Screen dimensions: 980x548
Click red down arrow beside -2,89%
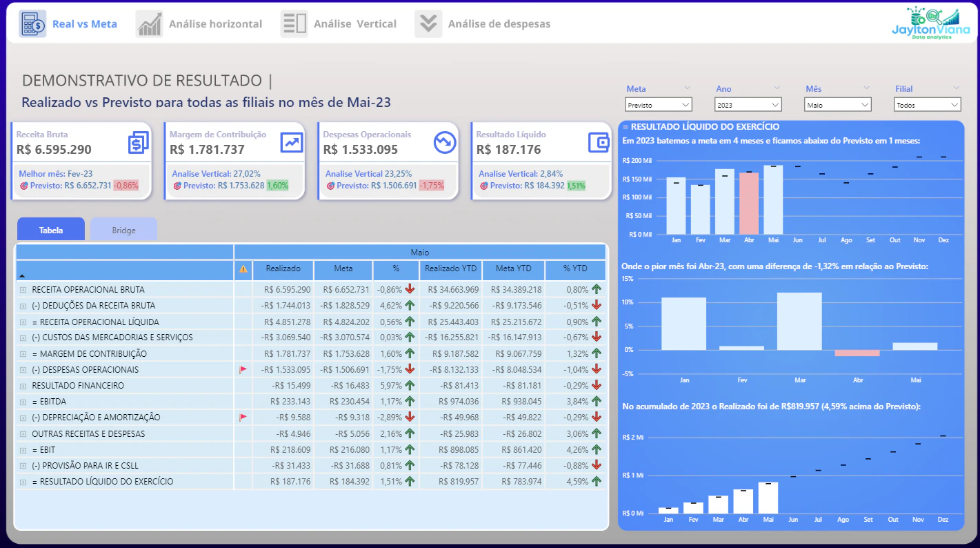click(x=410, y=418)
